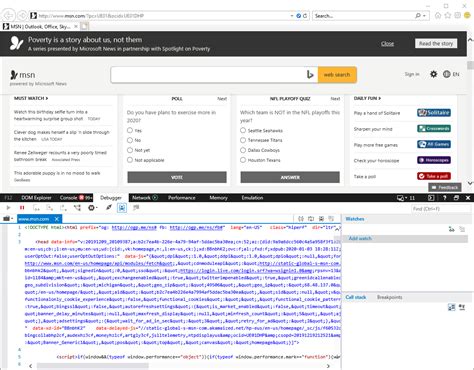Viewport: 474px width, 370px height.
Task: Switch to Performance tab
Action: [182, 198]
